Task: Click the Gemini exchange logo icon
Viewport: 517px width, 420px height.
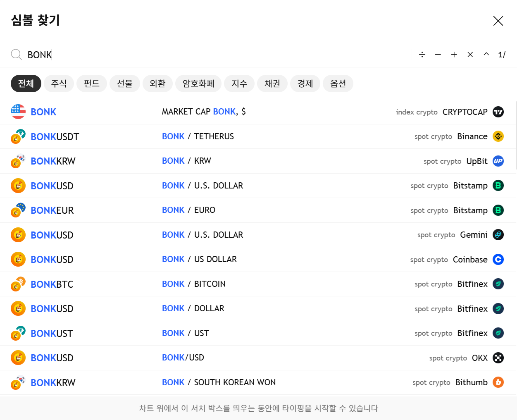Action: 498,235
